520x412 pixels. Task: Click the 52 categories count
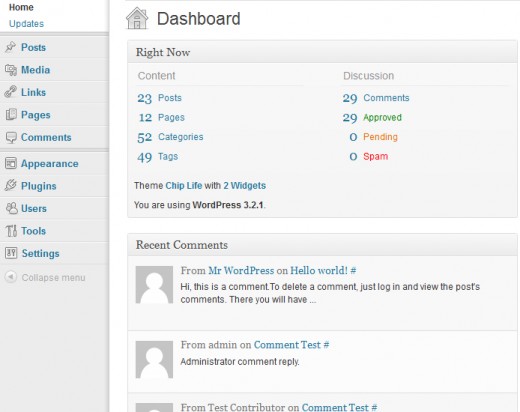[144, 137]
